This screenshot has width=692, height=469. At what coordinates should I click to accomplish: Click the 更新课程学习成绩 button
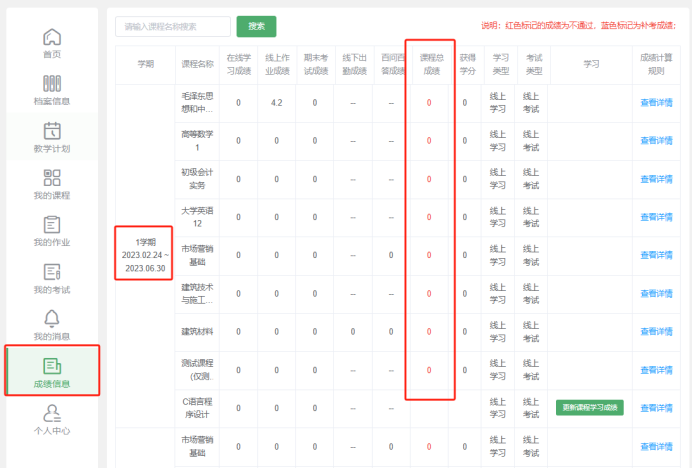point(590,408)
